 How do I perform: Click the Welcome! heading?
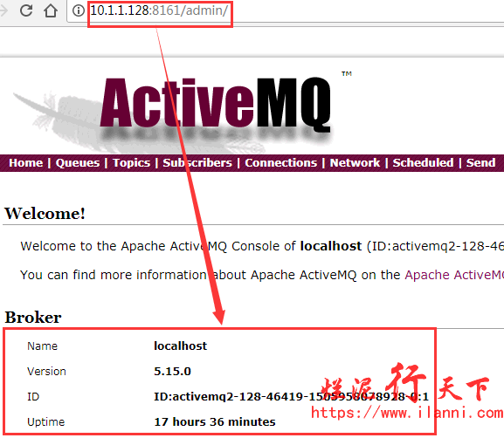(x=45, y=214)
